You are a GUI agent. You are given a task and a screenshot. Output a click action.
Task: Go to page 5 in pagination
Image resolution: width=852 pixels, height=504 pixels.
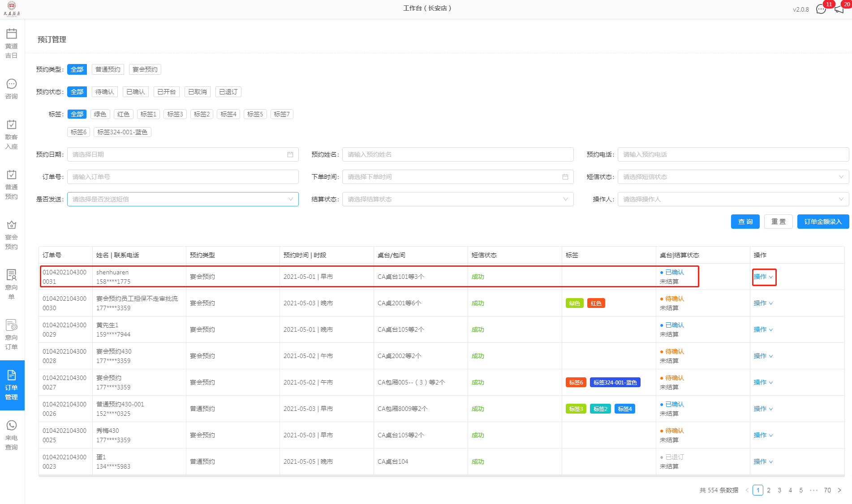tap(801, 490)
